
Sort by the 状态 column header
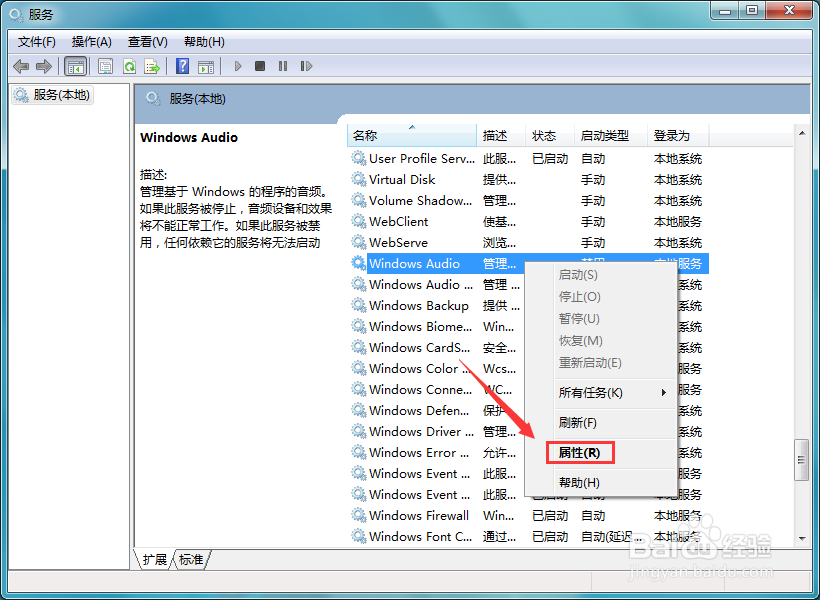550,135
